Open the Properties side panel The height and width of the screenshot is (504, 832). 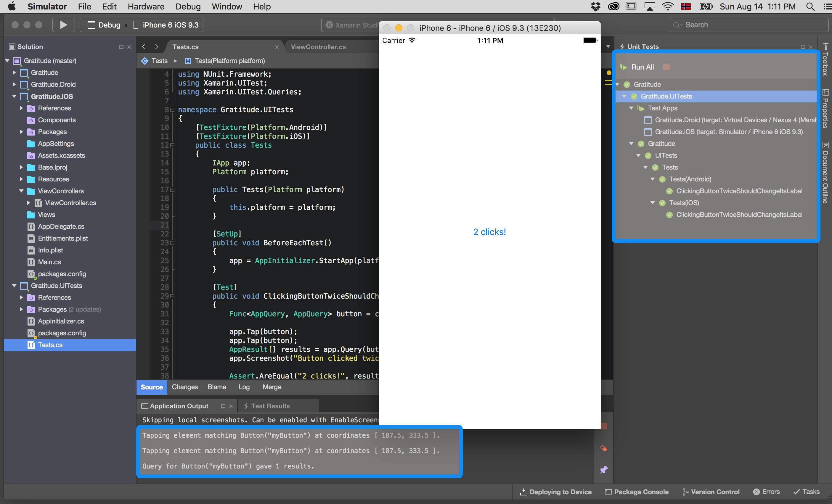[x=825, y=109]
